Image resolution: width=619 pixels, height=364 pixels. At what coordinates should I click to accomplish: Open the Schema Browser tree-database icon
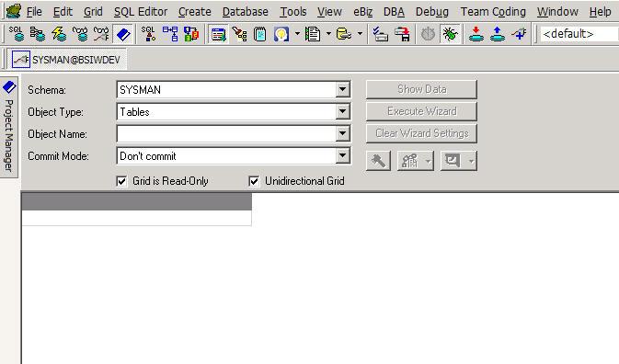[x=38, y=34]
